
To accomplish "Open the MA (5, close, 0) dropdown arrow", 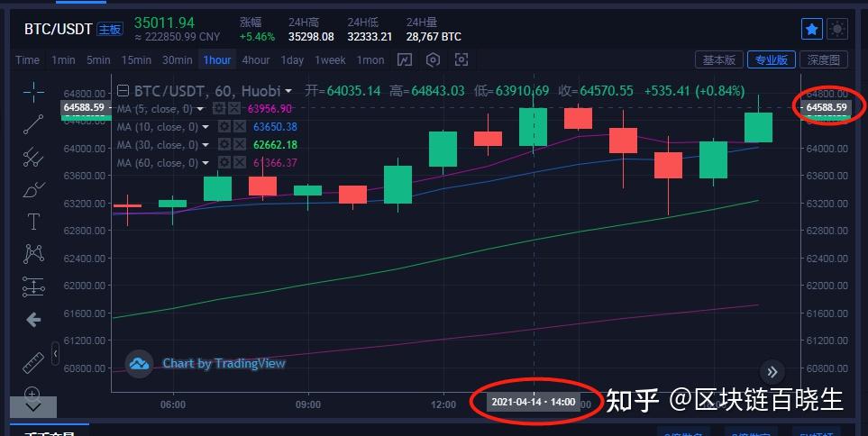I will pyautogui.click(x=200, y=109).
